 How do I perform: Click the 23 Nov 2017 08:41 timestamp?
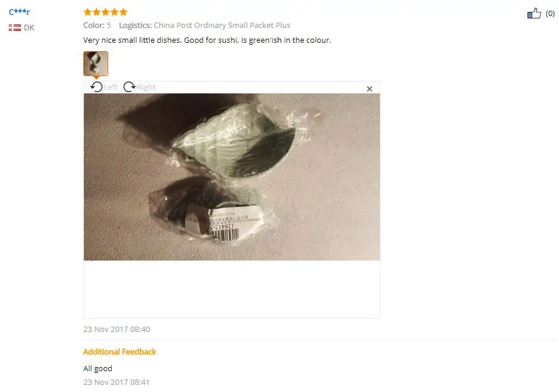coord(116,382)
